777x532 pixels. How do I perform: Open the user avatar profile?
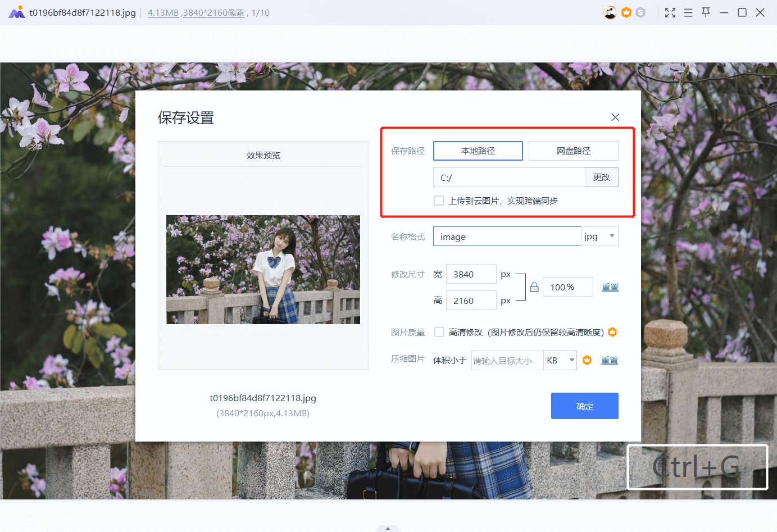[610, 12]
